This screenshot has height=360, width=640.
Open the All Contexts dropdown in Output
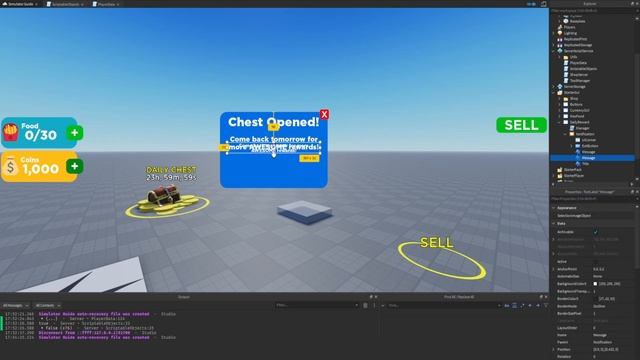click(x=47, y=305)
